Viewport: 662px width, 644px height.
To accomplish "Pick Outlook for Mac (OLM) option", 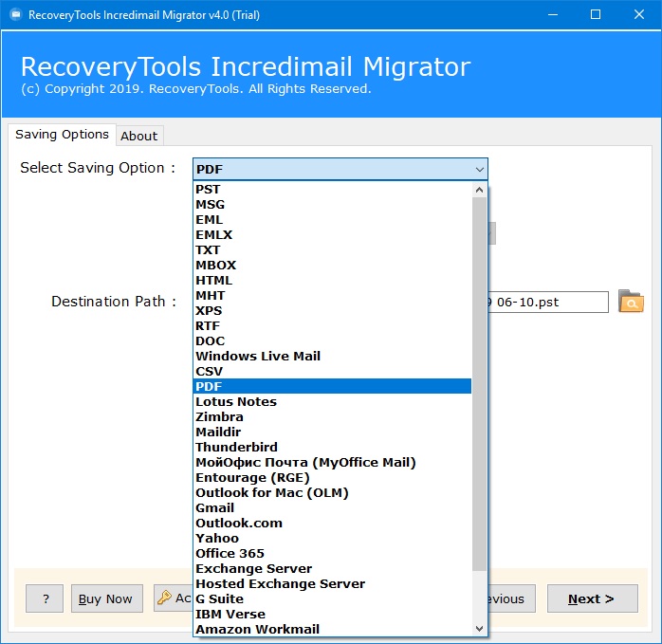I will pos(332,493).
